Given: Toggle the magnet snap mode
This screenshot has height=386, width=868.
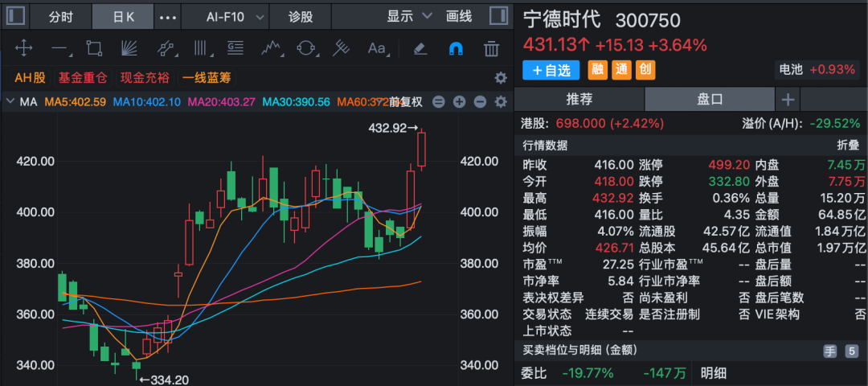Looking at the screenshot, I should coord(455,48).
